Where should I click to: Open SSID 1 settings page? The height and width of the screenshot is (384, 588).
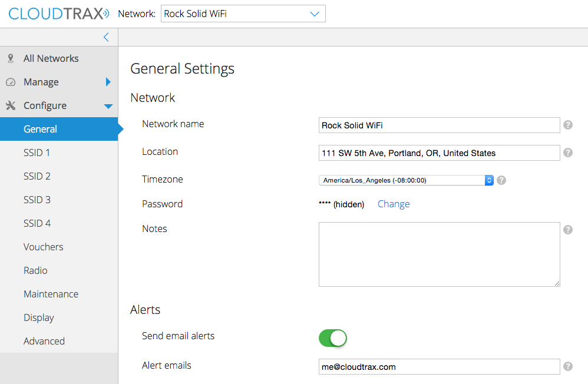(x=37, y=153)
